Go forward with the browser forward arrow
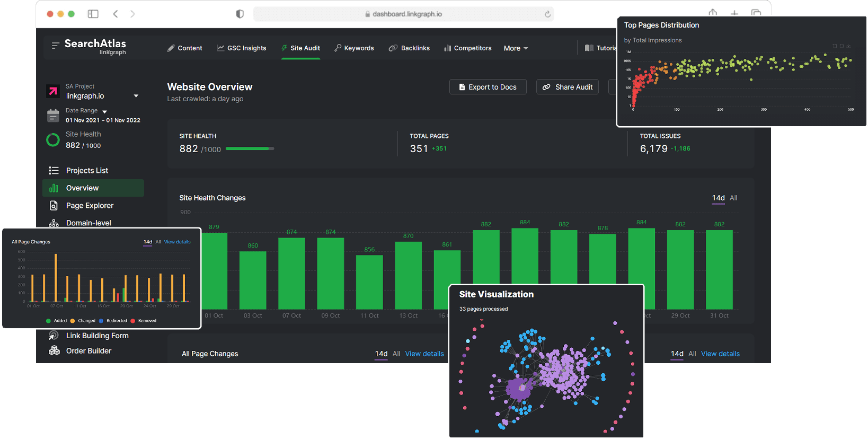This screenshot has width=868, height=439. [132, 14]
